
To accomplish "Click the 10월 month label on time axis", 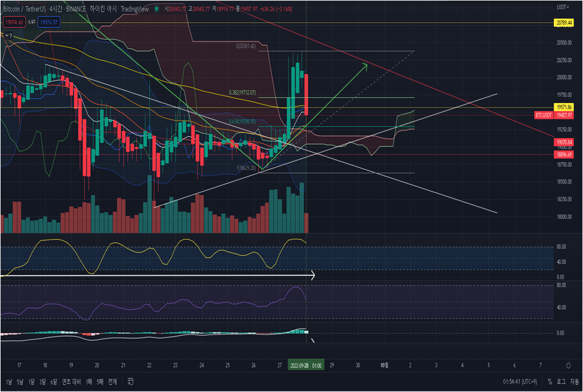I will point(384,365).
